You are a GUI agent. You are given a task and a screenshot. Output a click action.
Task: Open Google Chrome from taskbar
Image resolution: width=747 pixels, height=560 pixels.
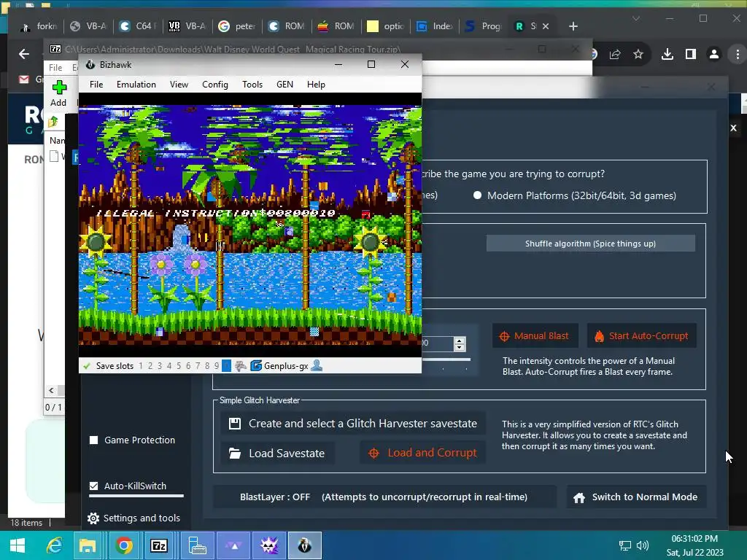(123, 545)
